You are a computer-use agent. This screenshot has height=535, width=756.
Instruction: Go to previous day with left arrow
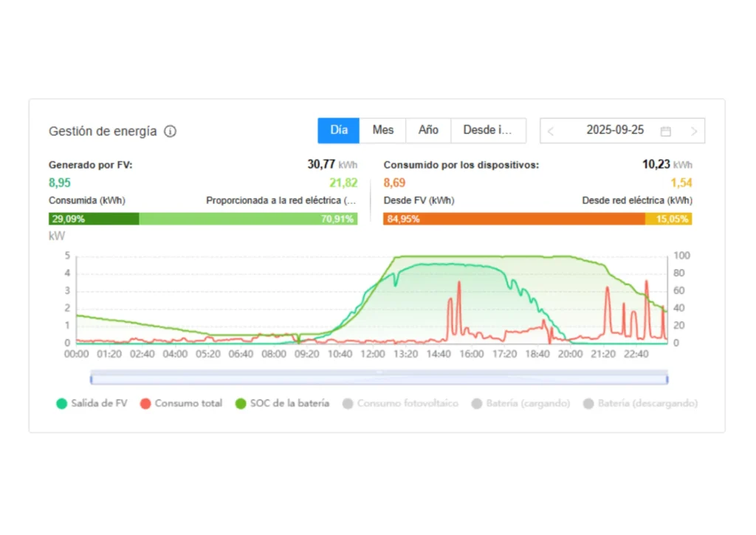[551, 131]
